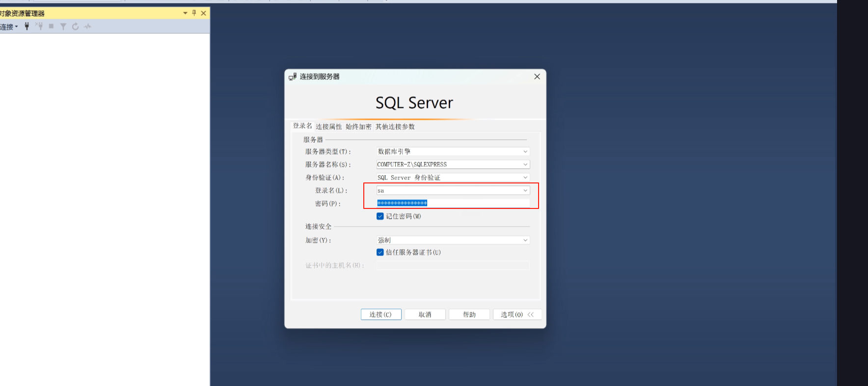Switch to the 连接属性 tab
The height and width of the screenshot is (386, 868).
pyautogui.click(x=329, y=127)
